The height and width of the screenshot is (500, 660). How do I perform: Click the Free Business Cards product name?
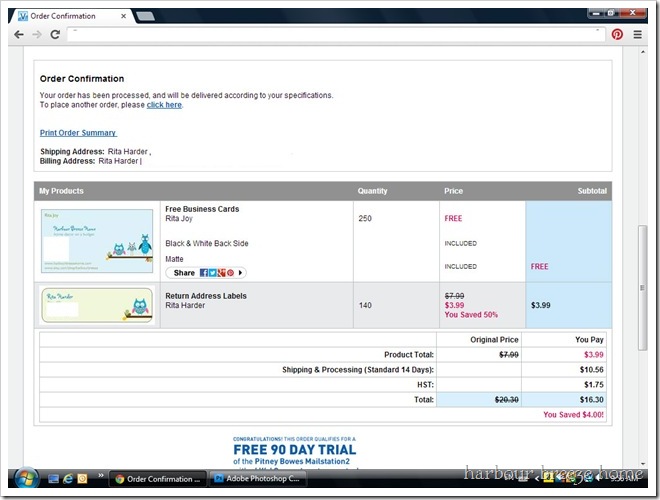click(x=202, y=209)
